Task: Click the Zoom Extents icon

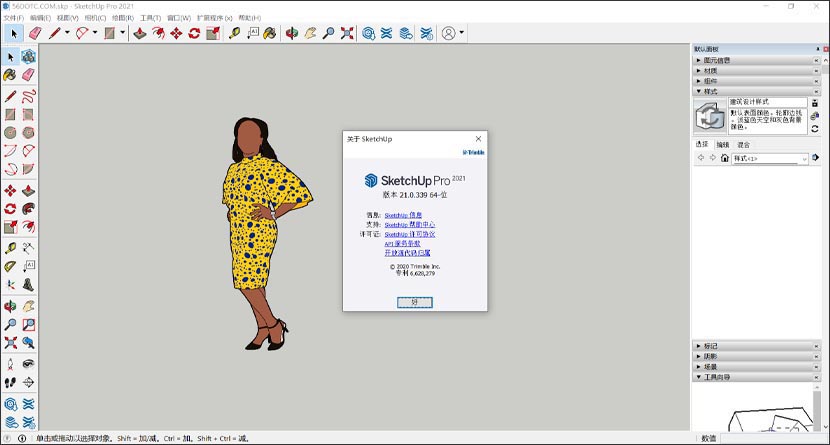Action: coord(346,33)
